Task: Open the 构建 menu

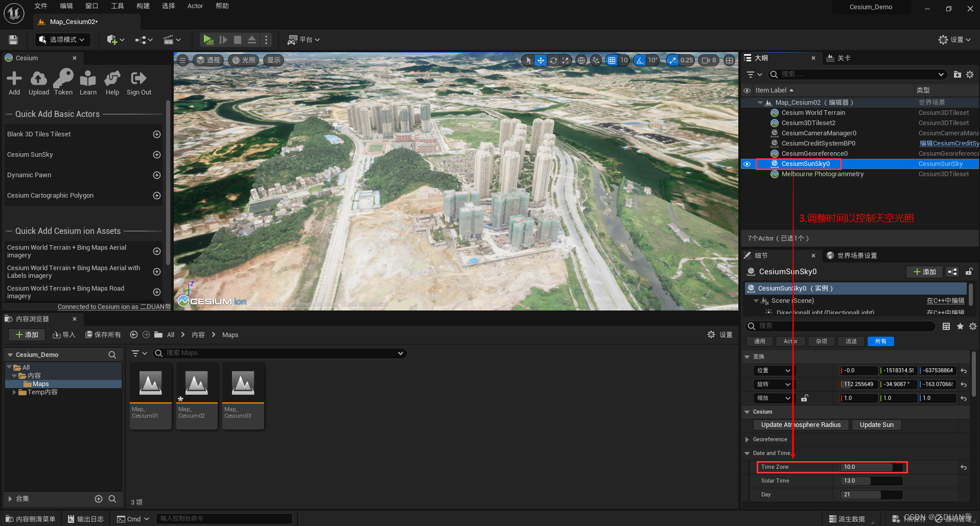Action: (143, 6)
